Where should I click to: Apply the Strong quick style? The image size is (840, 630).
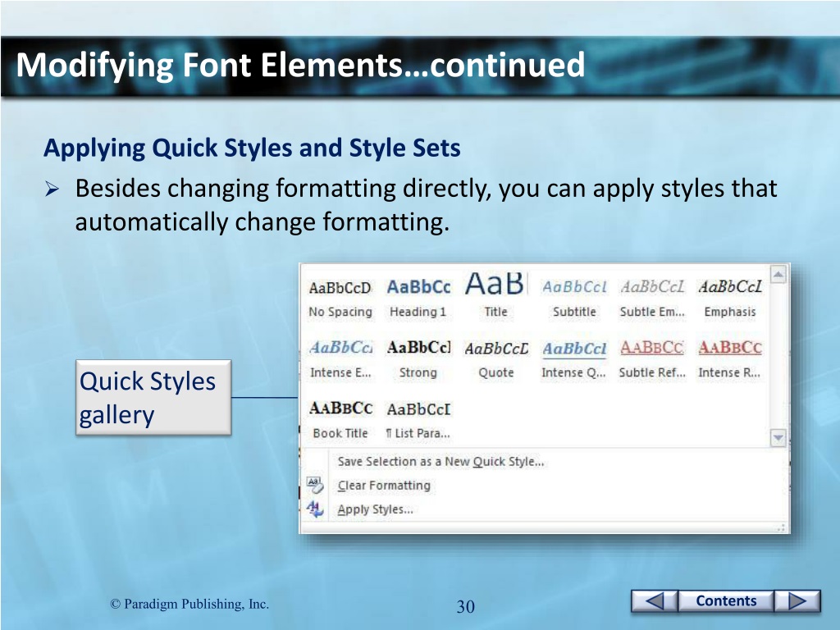coord(418,359)
